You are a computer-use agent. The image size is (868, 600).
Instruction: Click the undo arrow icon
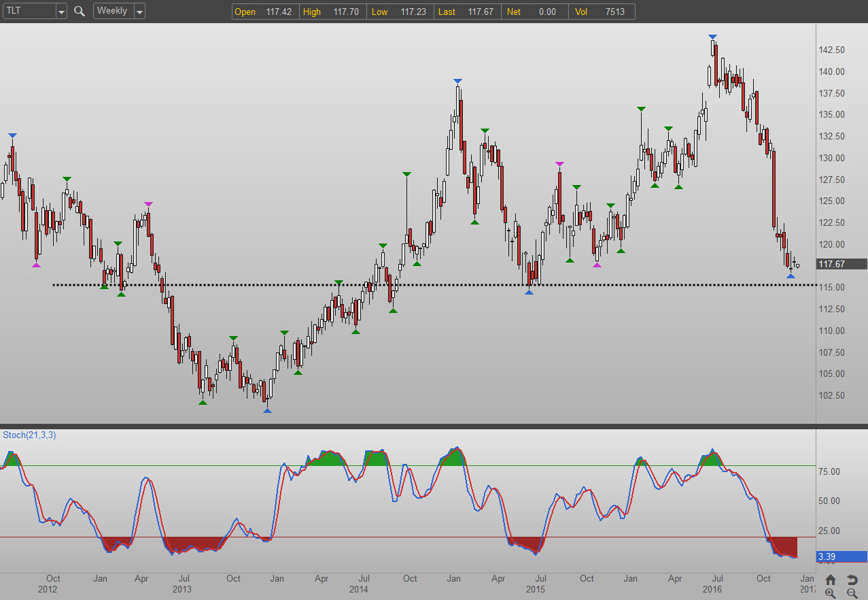point(852,580)
